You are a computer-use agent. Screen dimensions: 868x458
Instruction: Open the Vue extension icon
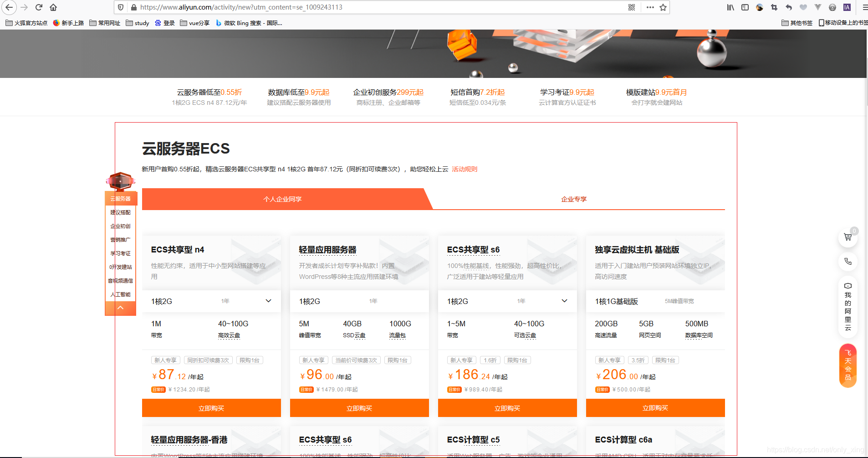[818, 7]
